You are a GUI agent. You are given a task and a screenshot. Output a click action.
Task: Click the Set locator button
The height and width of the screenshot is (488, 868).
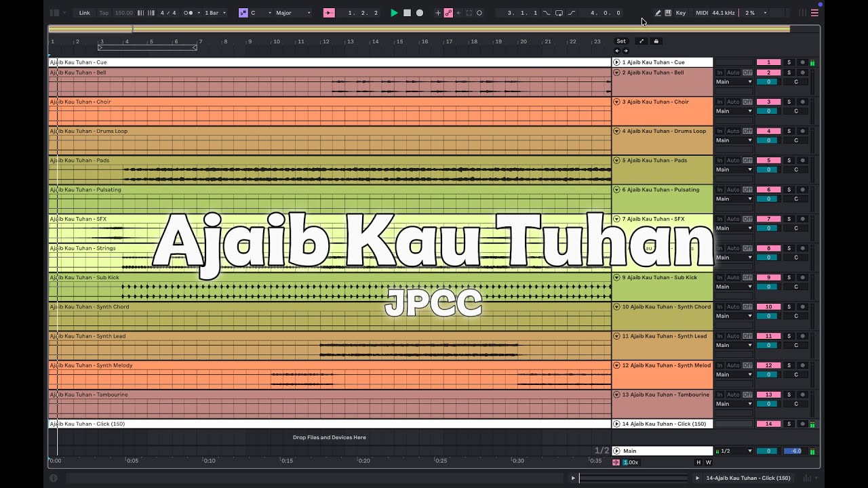click(x=621, y=41)
